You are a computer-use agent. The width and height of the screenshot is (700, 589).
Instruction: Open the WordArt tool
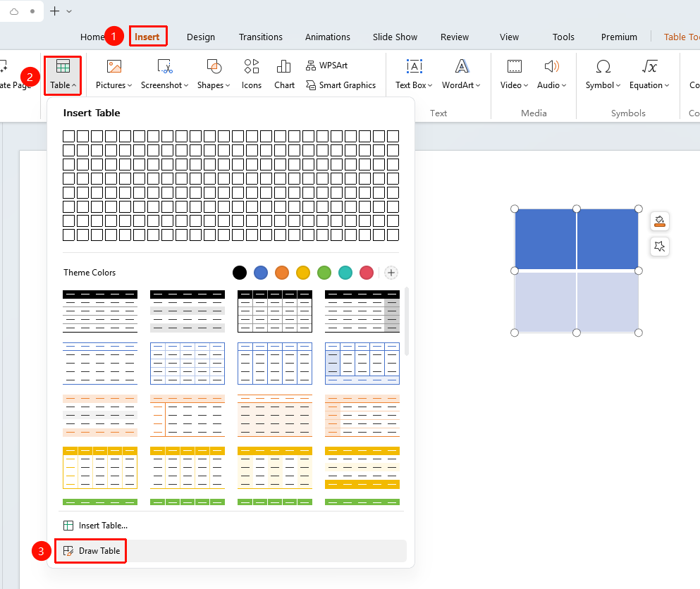(461, 74)
